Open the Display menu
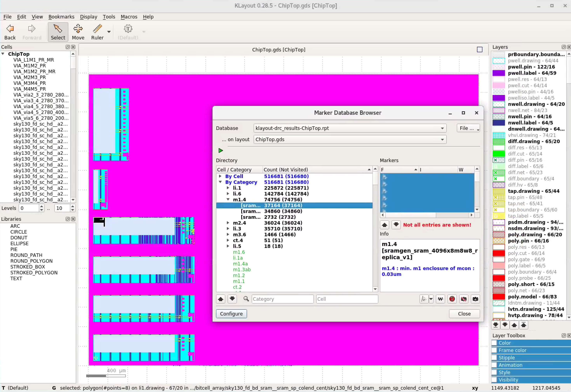 (89, 17)
